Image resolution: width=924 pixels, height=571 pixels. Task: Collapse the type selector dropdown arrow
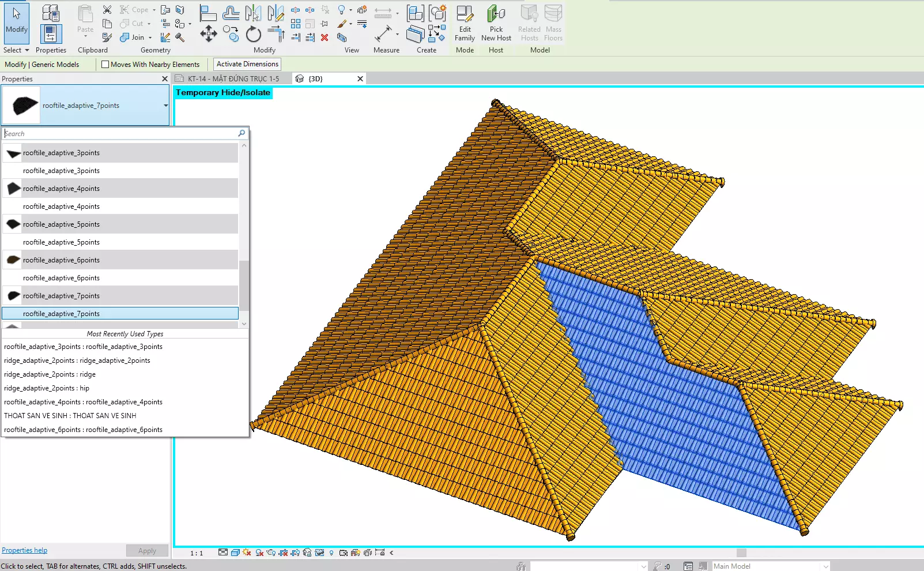(x=166, y=106)
